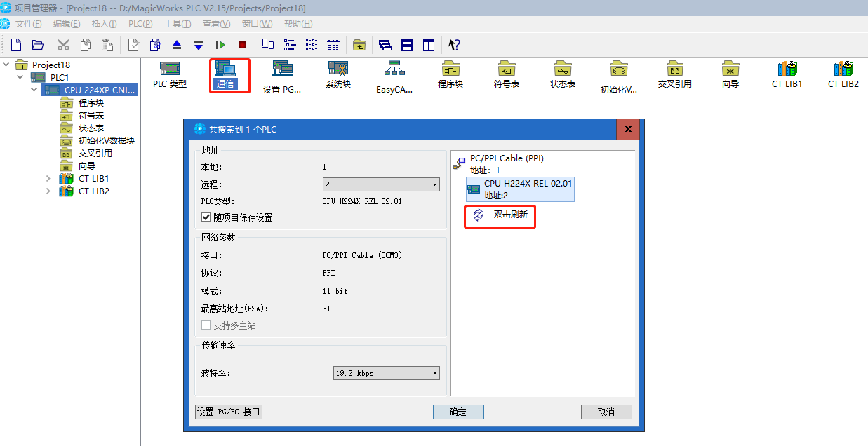
Task: Click the disabled 支持多主站 checkbox
Action: coord(206,325)
